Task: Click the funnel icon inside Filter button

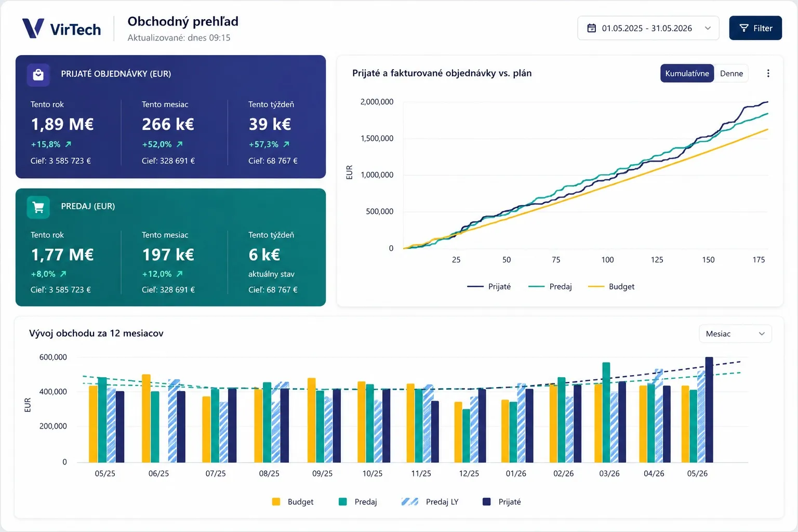Action: tap(744, 28)
